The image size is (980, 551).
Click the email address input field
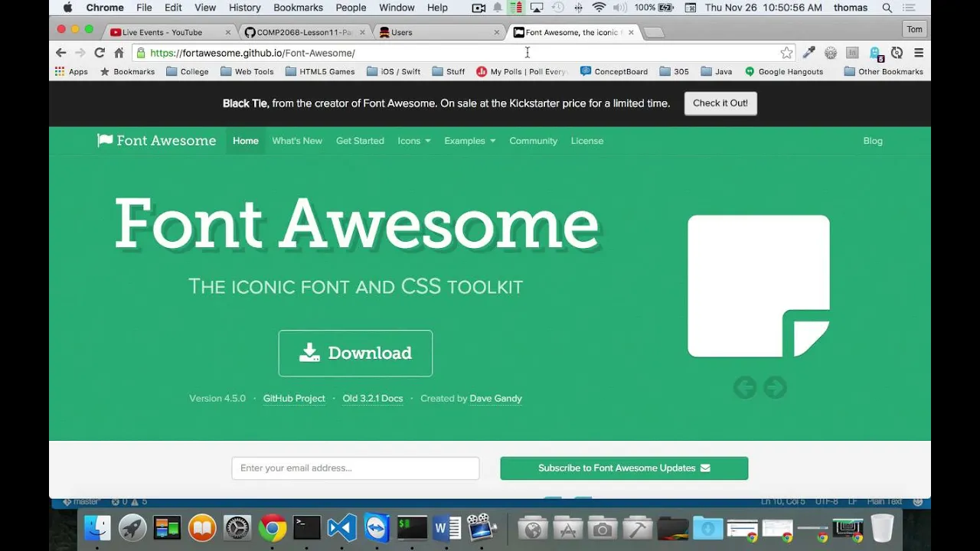point(355,468)
